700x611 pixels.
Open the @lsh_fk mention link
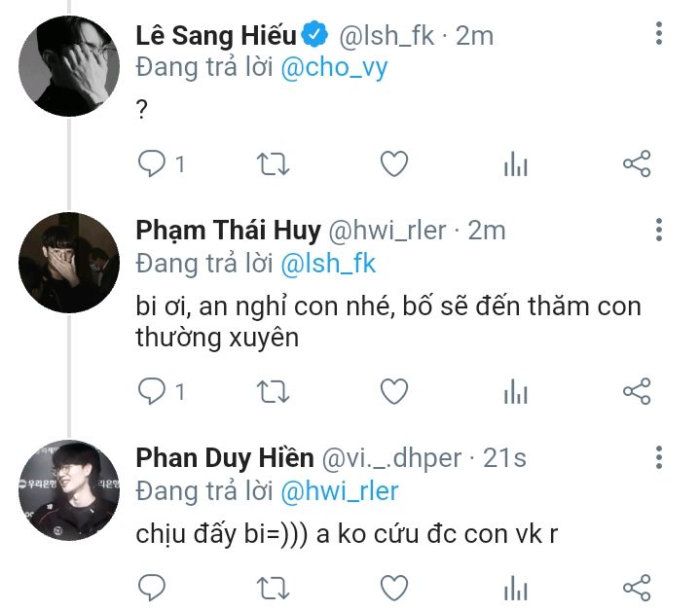(328, 264)
